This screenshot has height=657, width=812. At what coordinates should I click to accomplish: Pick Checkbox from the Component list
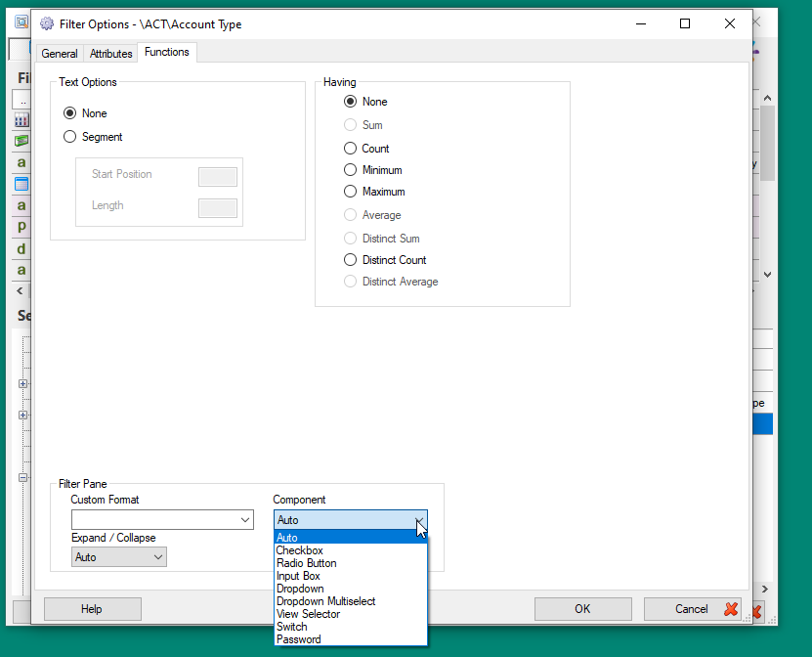tap(351, 550)
